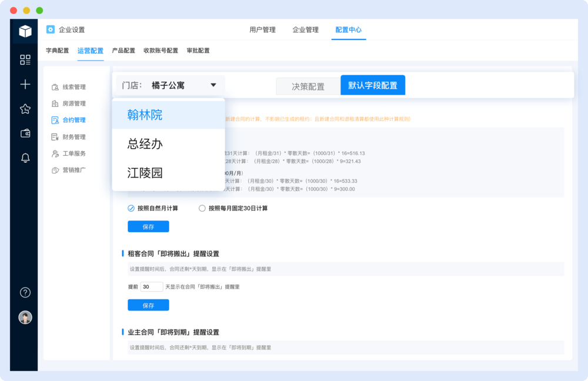
Task: Open notifications bell icon
Action: coord(25,158)
